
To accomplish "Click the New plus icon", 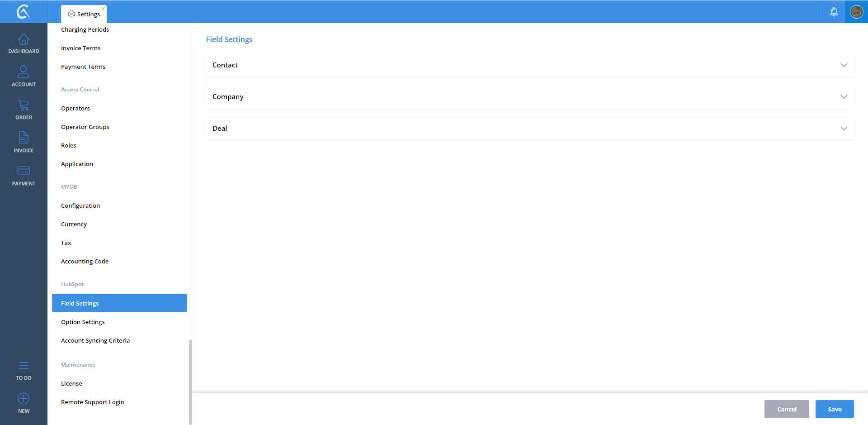I will pyautogui.click(x=24, y=399).
